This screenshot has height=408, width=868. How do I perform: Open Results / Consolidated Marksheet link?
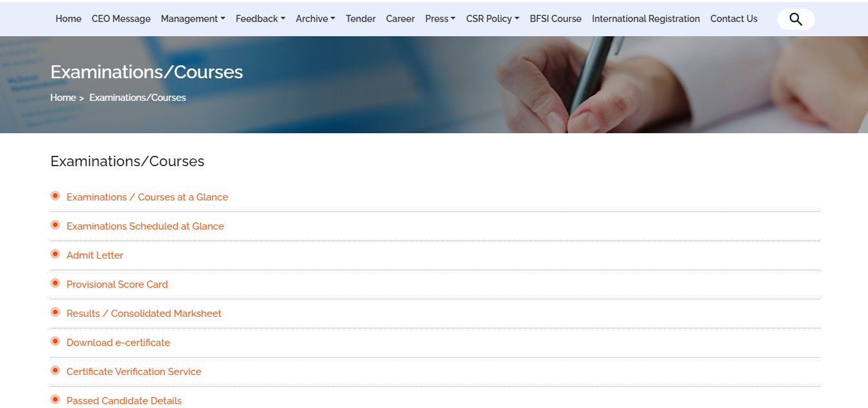tap(144, 314)
